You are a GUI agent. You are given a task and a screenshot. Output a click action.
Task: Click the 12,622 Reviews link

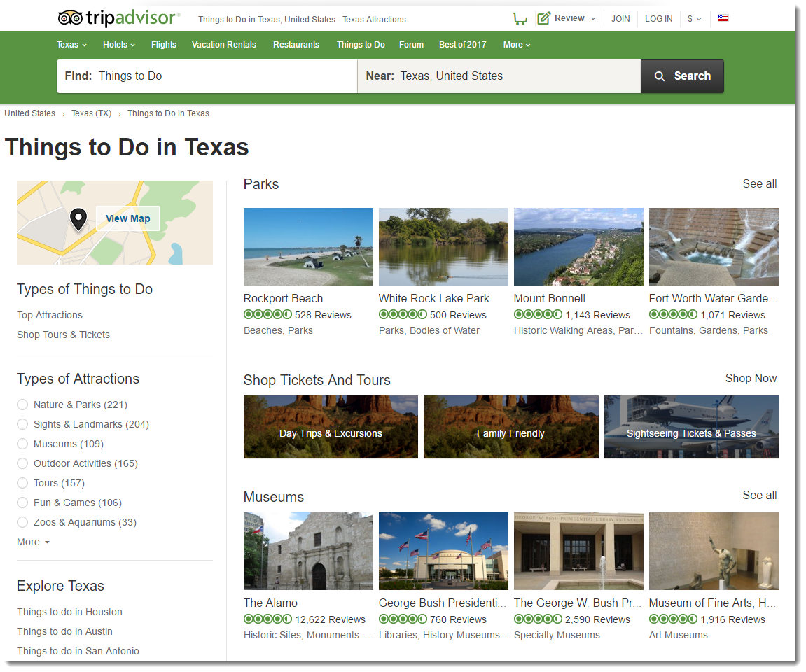click(330, 619)
